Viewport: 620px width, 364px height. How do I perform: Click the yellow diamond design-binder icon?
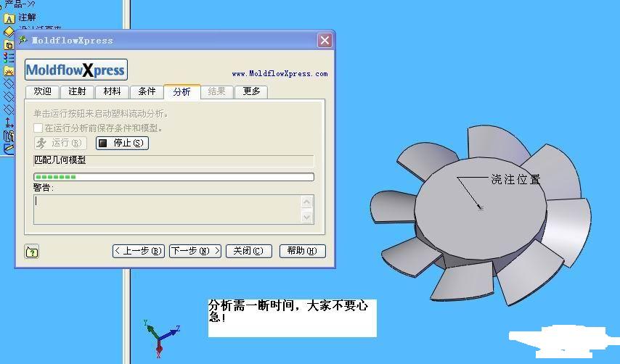(x=9, y=31)
